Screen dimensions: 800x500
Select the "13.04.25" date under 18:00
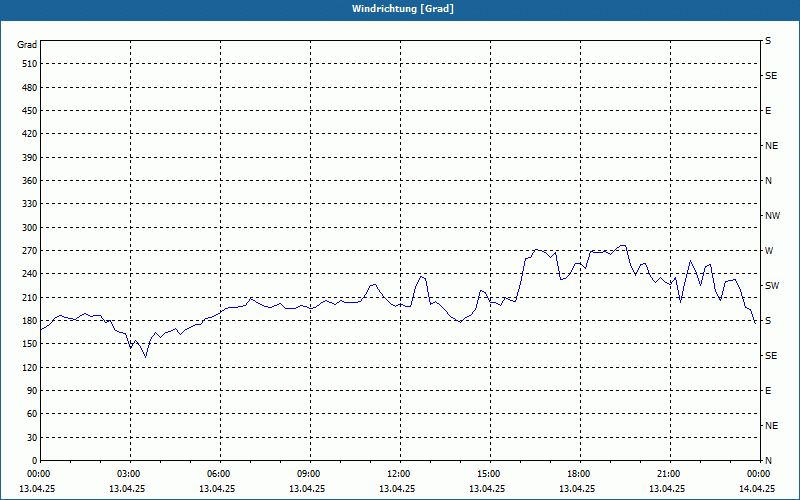[577, 489]
